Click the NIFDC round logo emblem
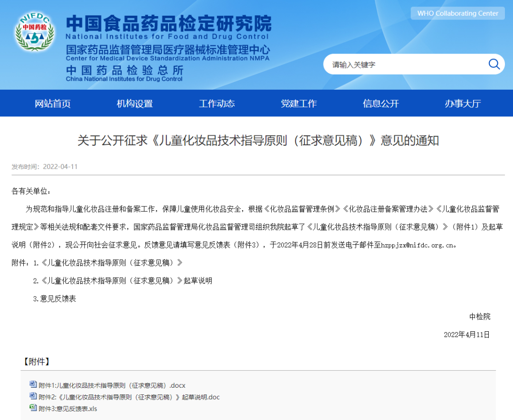This screenshot has width=513, height=420. point(35,32)
